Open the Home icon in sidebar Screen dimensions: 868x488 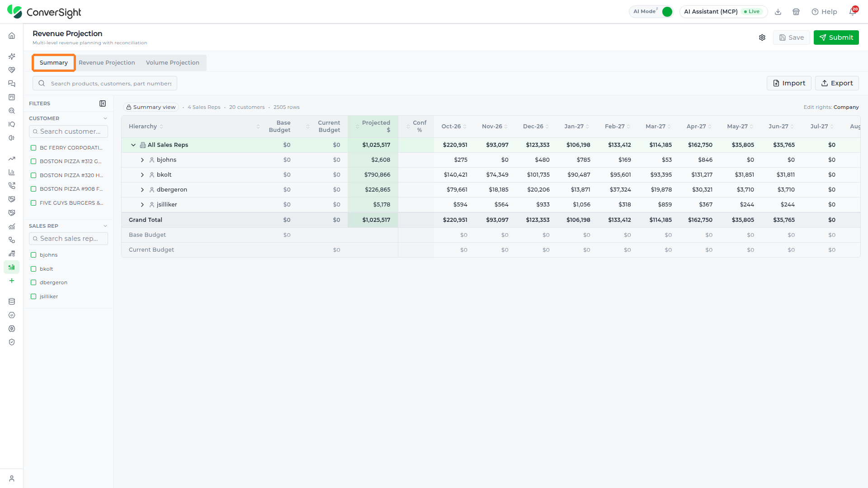[12, 36]
